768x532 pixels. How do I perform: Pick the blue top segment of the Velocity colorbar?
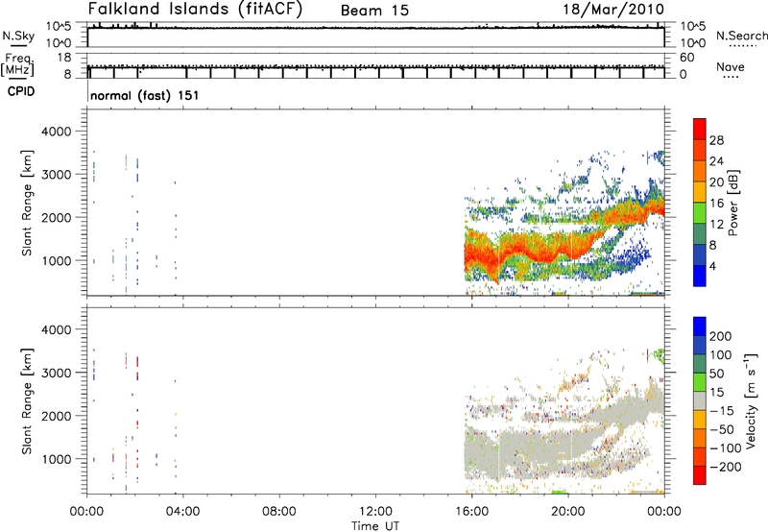(x=700, y=326)
